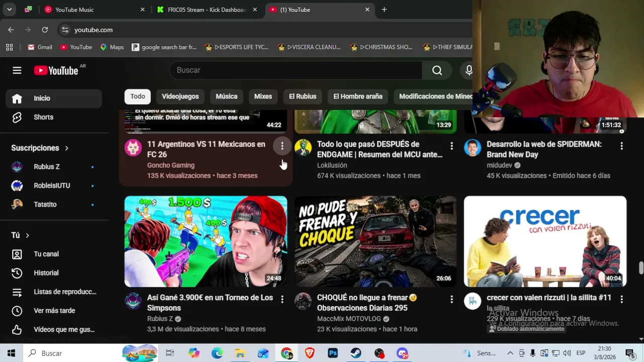Viewport: 644px width, 362px height.
Task: Expand the Suscripciones section
Action: pos(40,148)
